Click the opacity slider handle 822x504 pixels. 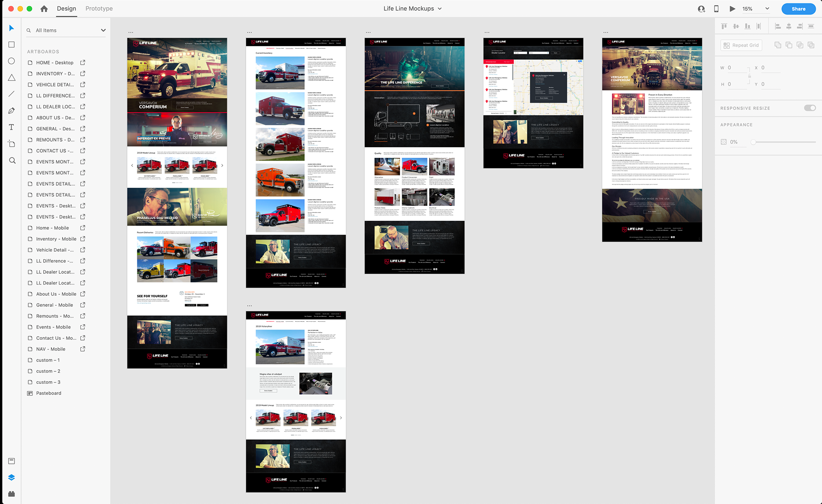click(753, 142)
